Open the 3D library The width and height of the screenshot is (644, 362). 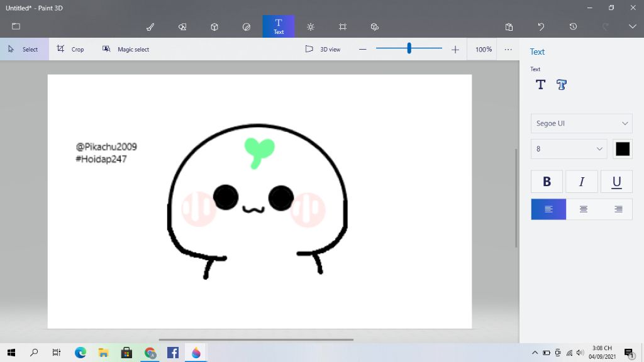(375, 27)
